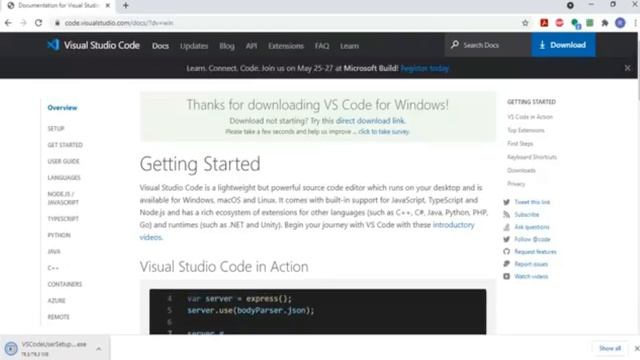Open the API menu item

tap(251, 46)
